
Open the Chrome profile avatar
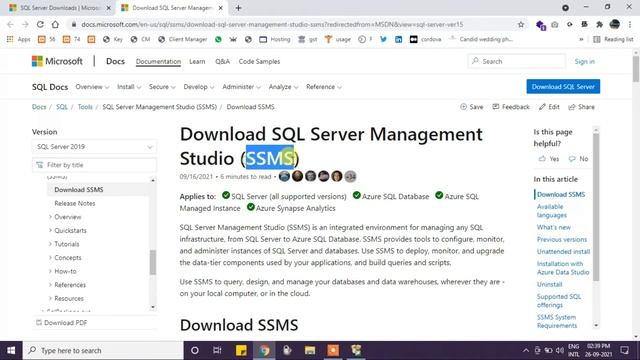tap(615, 24)
